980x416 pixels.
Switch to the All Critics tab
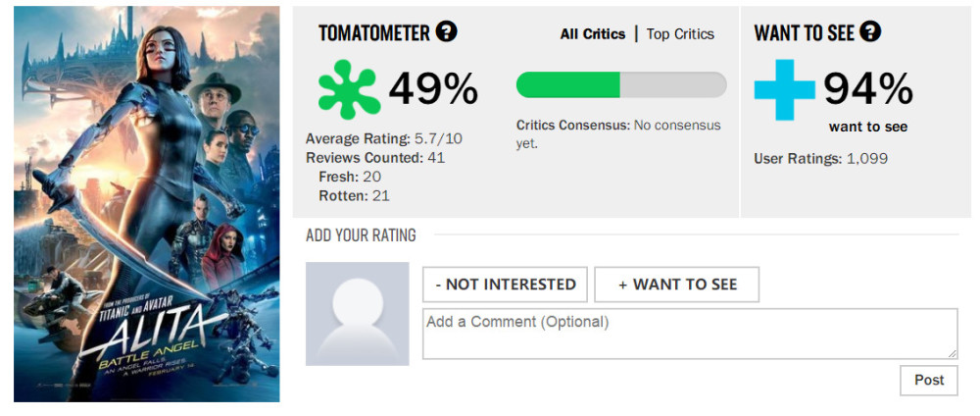[x=592, y=34]
